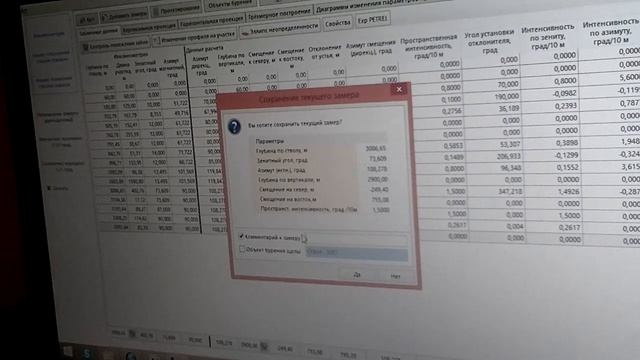Click the Закрыть item in the left sidebar

(x=57, y=188)
